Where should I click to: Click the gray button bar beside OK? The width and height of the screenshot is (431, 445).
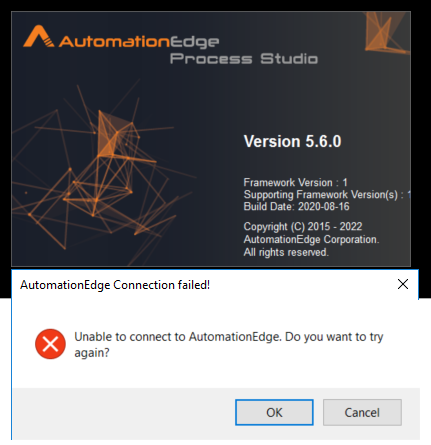(x=123, y=413)
